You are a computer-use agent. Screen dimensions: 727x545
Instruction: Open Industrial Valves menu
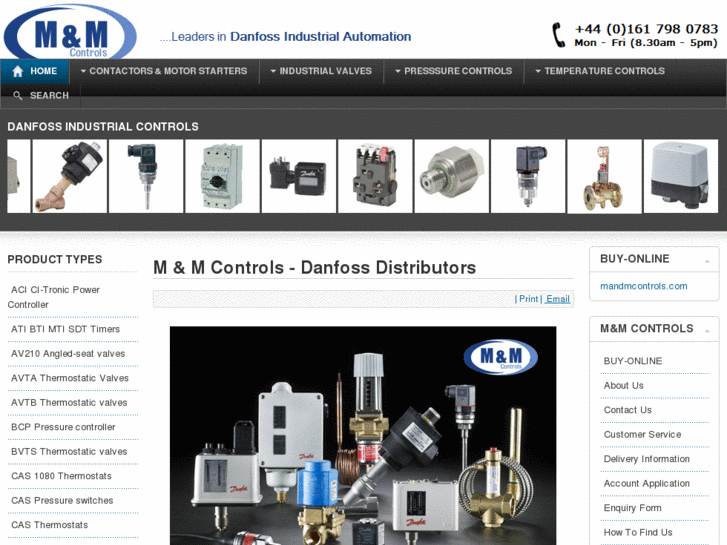321,71
